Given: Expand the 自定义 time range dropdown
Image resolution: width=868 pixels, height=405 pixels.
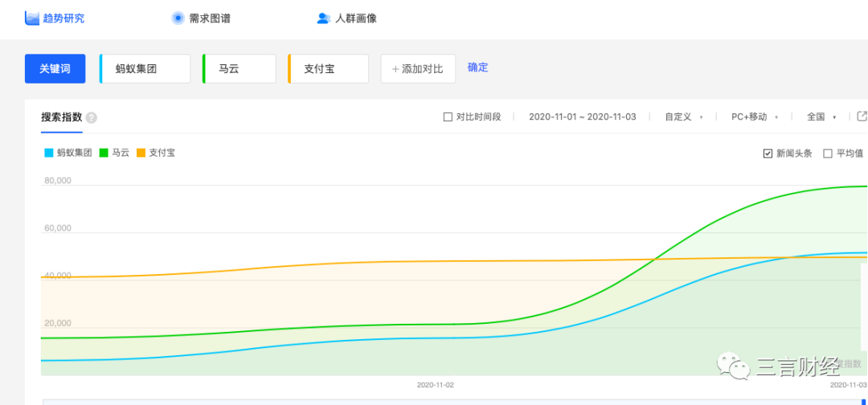Looking at the screenshot, I should click(x=684, y=117).
